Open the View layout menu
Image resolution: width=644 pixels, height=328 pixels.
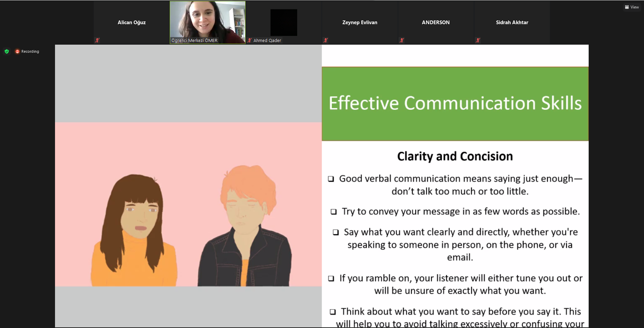(x=632, y=7)
